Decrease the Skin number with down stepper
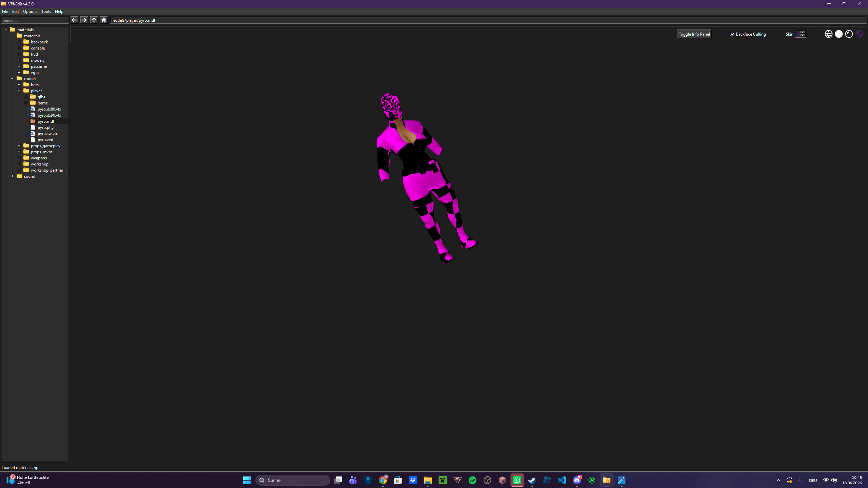This screenshot has width=868, height=488. pos(803,35)
